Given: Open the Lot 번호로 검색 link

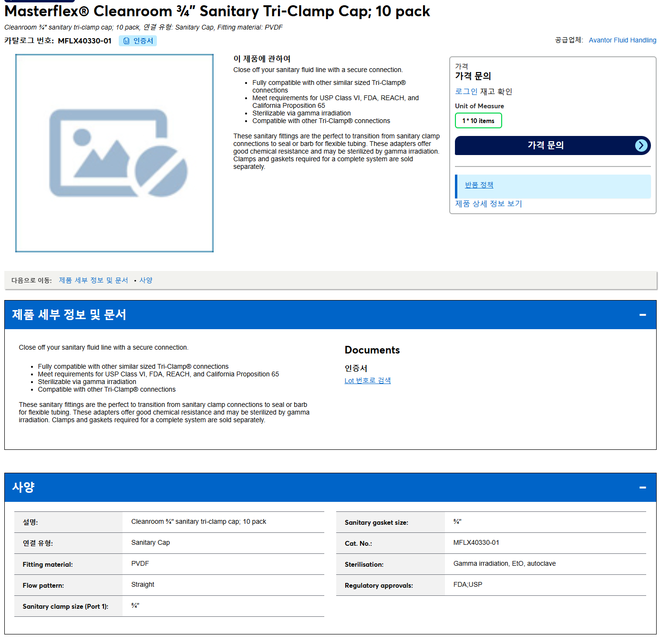Looking at the screenshot, I should [368, 381].
